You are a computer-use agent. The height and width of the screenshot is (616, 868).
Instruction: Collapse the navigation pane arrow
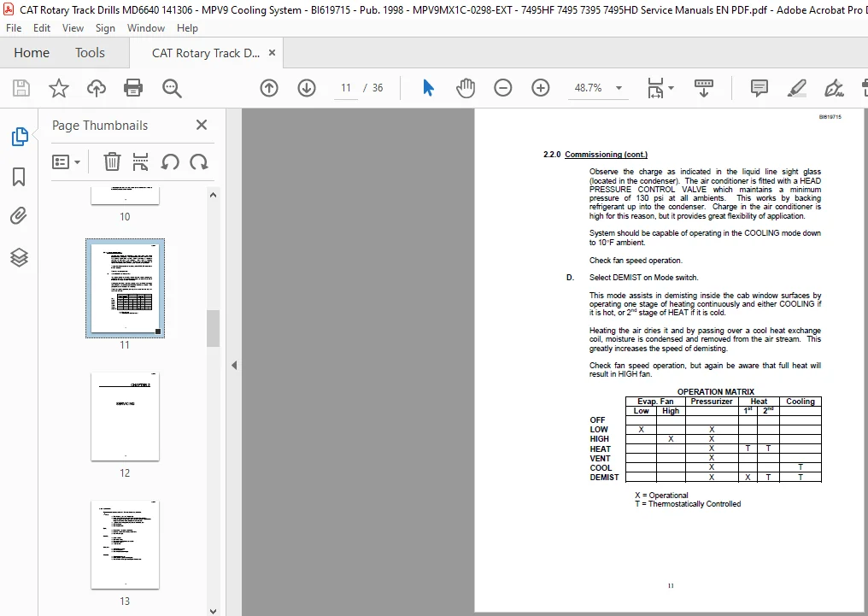pos(234,366)
